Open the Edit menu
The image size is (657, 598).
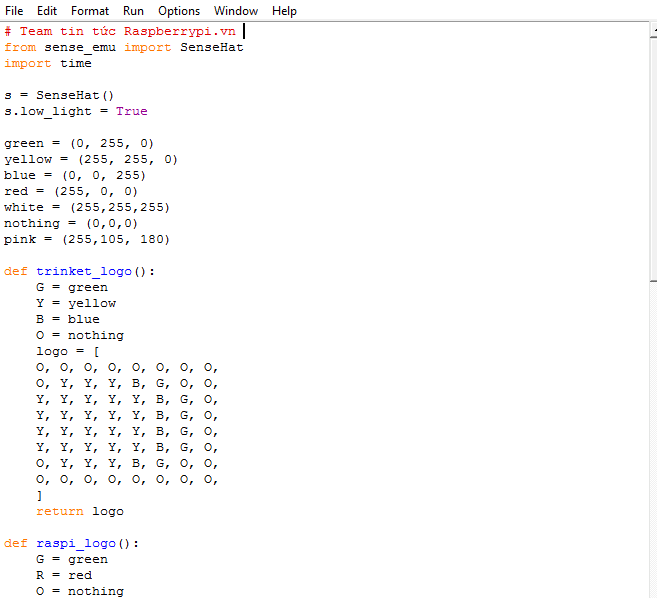[47, 11]
